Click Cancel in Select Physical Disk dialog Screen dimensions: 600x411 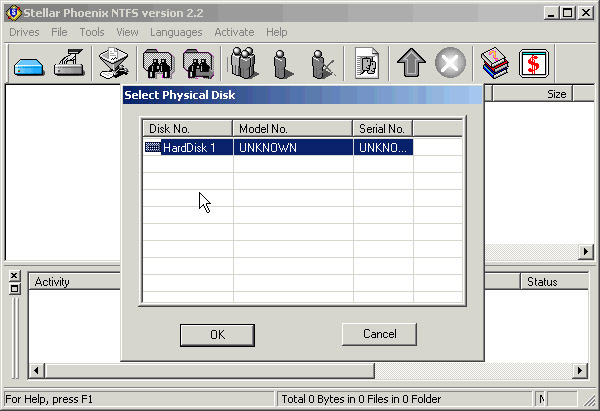coord(379,334)
